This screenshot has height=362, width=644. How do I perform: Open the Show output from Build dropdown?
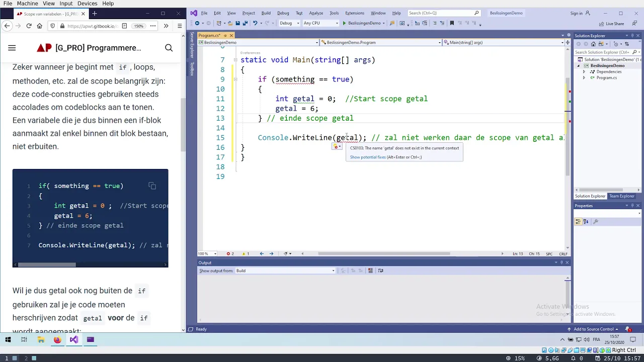(x=285, y=270)
